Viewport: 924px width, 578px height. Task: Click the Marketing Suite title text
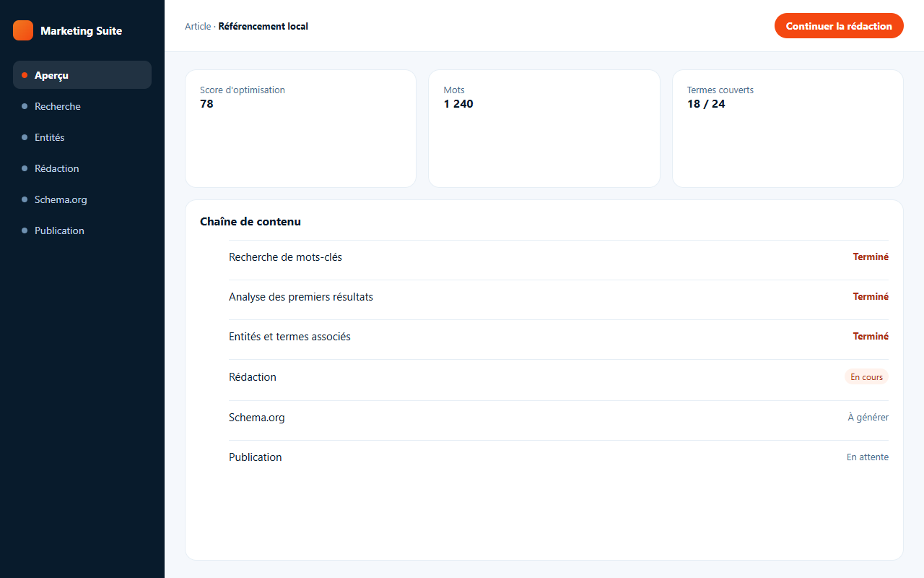pos(81,30)
